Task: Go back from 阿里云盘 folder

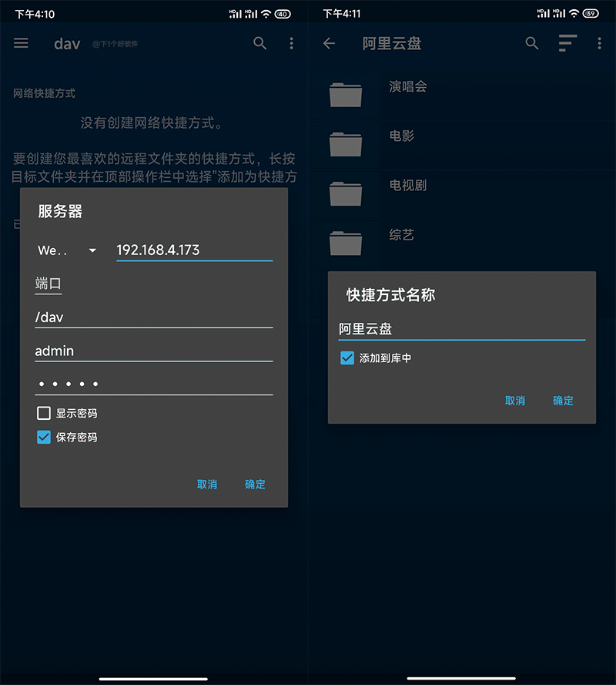Action: pyautogui.click(x=329, y=43)
